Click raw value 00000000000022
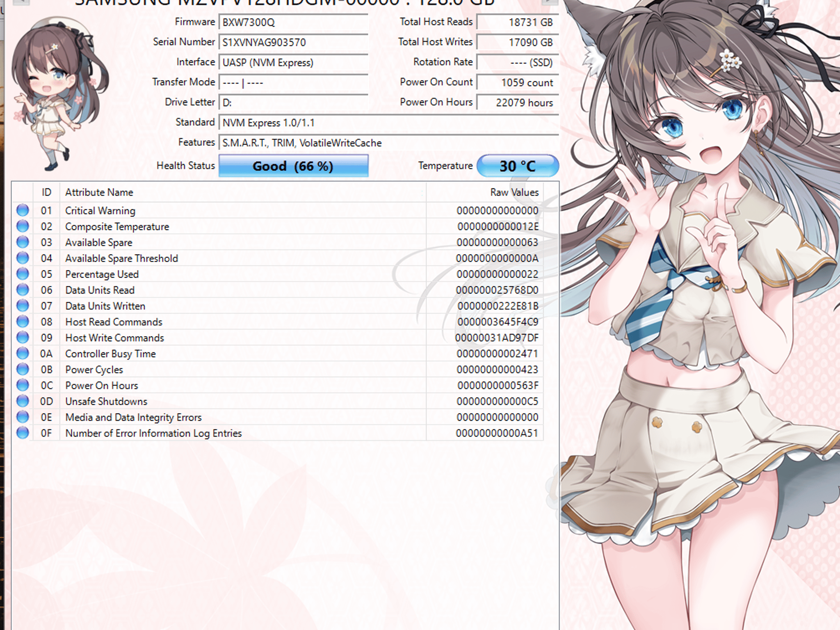This screenshot has height=630, width=840. click(498, 274)
